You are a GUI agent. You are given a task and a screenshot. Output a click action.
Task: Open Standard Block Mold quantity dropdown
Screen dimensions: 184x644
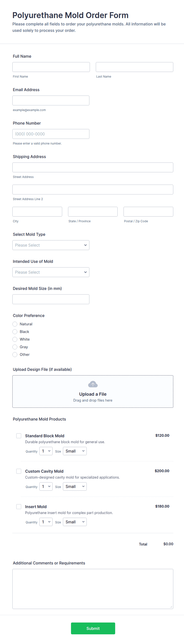pos(46,451)
